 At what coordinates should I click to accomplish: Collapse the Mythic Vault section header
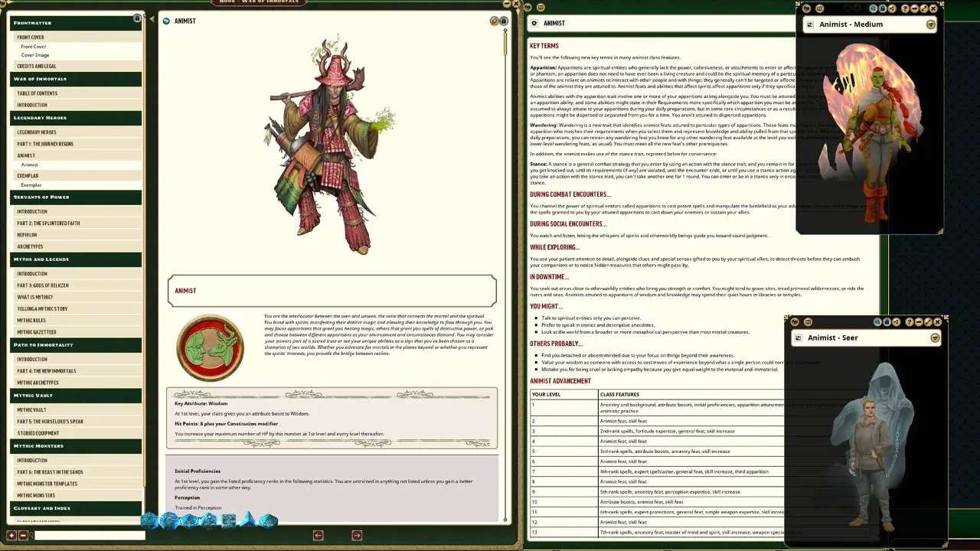pyautogui.click(x=76, y=396)
